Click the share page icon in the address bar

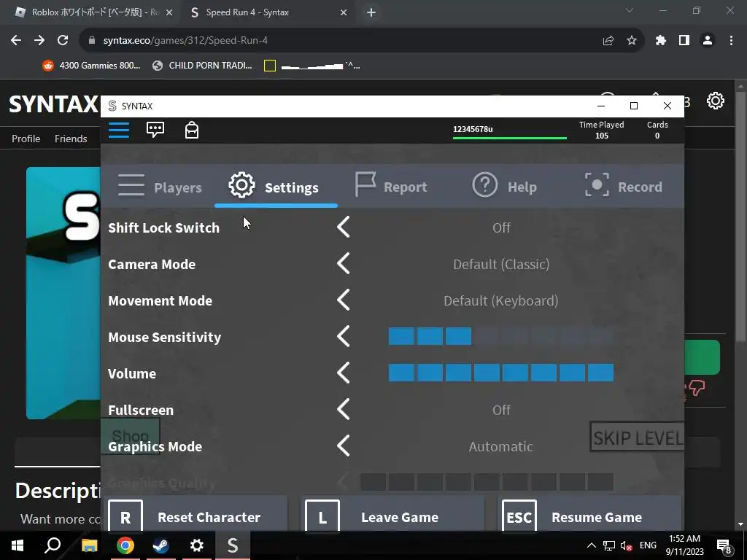point(608,41)
